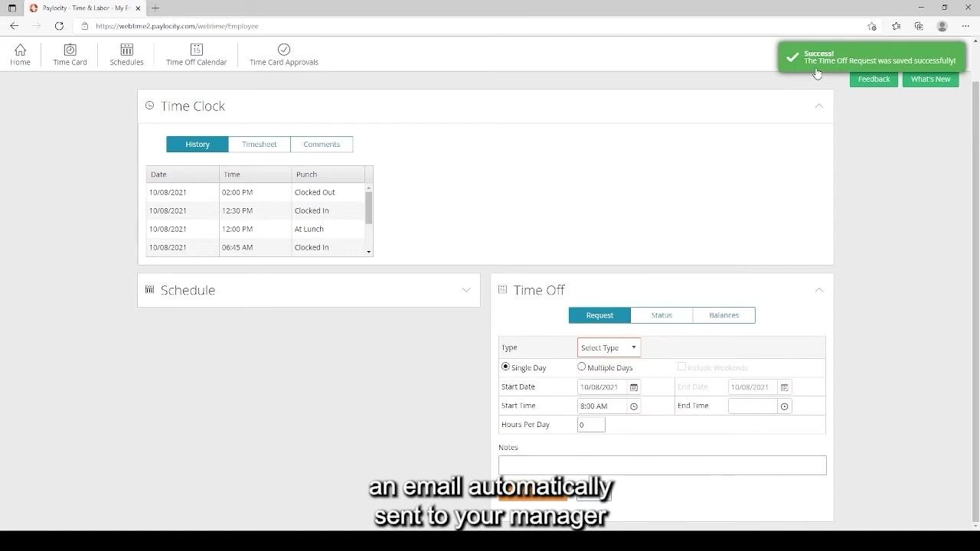Open End Time clock picker icon
Image resolution: width=980 pixels, height=551 pixels.
click(784, 406)
